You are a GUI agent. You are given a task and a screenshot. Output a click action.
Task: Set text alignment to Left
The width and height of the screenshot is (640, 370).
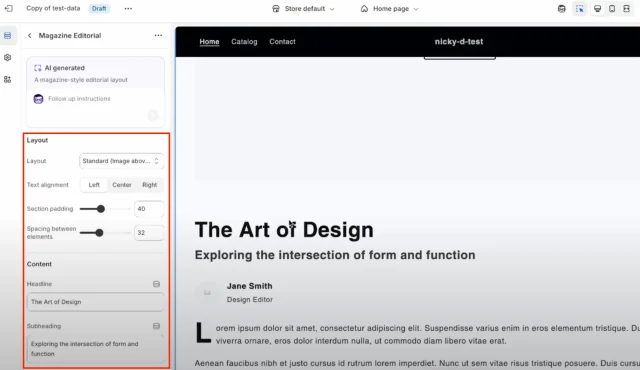pyautogui.click(x=94, y=185)
